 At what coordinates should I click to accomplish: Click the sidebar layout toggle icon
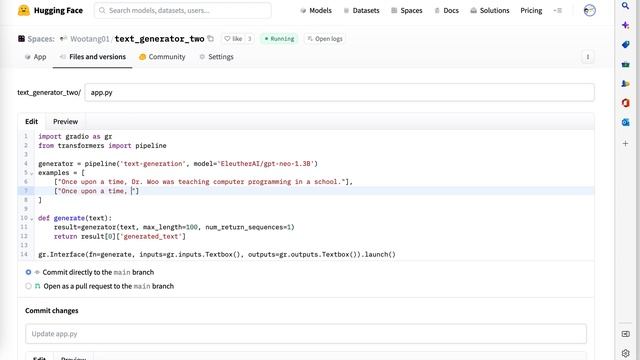[x=625, y=334]
